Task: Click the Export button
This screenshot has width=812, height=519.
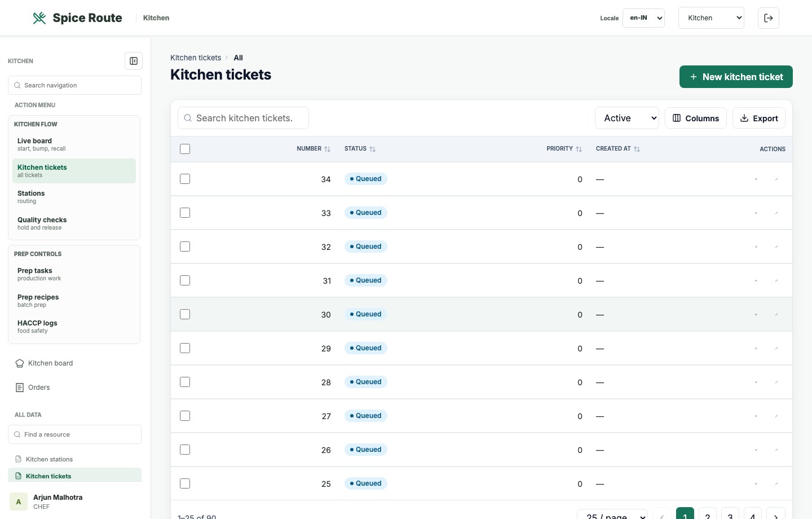Action: (759, 118)
